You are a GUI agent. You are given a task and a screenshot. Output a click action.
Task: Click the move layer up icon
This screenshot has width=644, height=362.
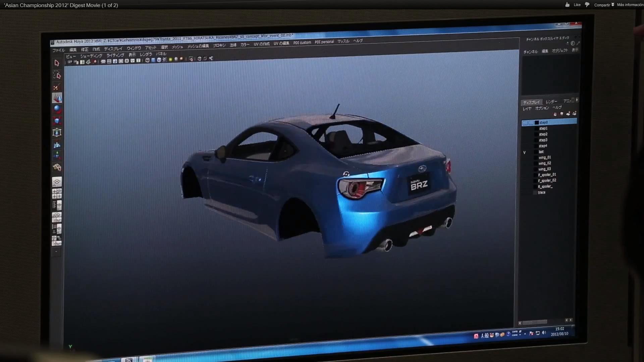(x=555, y=114)
